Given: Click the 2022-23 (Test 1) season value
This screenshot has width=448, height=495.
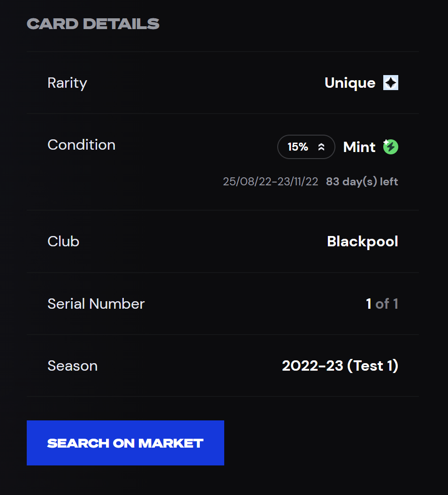Looking at the screenshot, I should click(x=340, y=366).
